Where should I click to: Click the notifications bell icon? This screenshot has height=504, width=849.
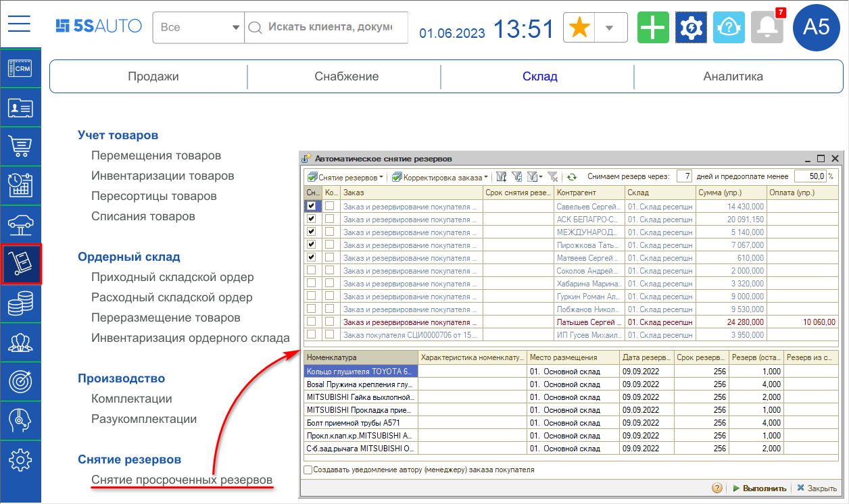(x=767, y=28)
